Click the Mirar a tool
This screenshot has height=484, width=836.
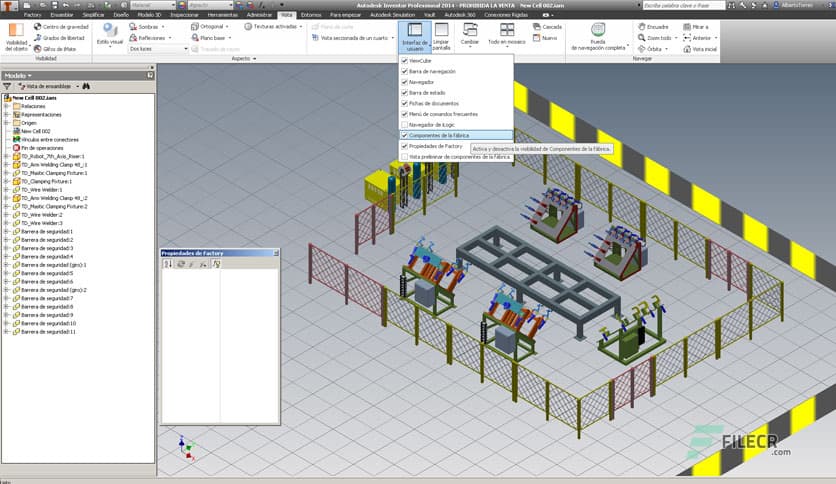tap(696, 27)
